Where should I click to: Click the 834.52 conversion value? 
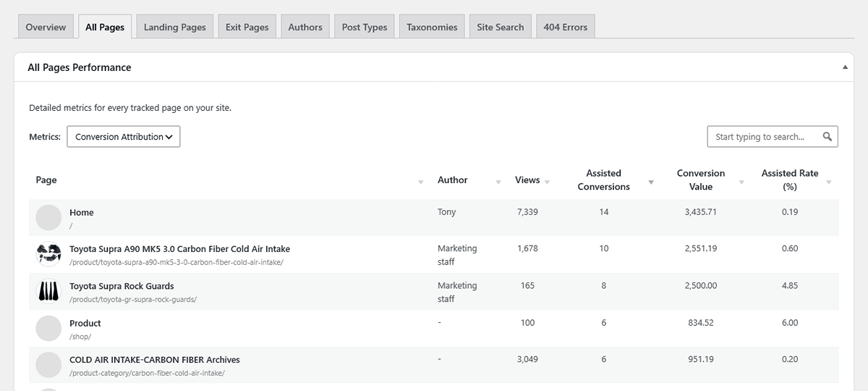(701, 323)
